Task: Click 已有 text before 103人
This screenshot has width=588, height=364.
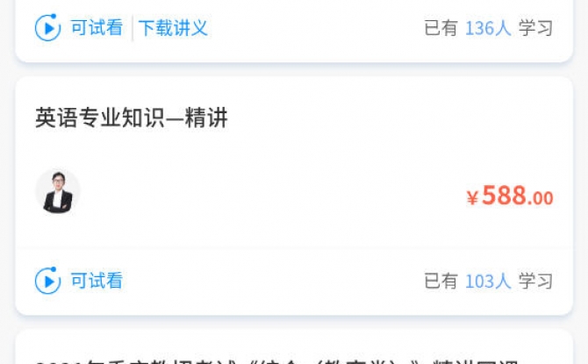Action: click(x=441, y=282)
